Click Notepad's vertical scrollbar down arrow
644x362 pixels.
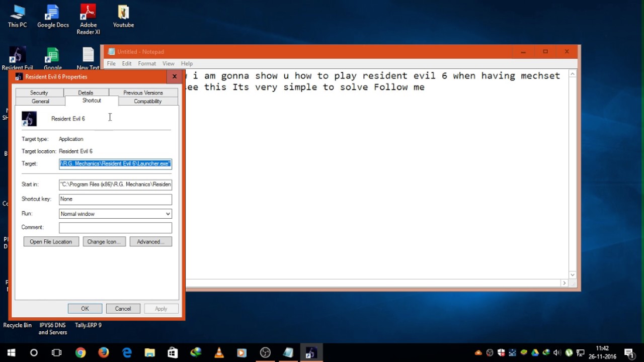[x=573, y=275]
